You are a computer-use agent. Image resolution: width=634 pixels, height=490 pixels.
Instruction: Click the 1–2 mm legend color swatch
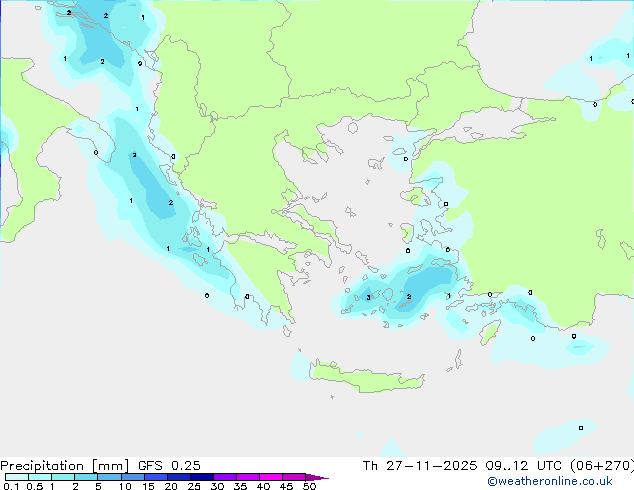[x=63, y=477]
